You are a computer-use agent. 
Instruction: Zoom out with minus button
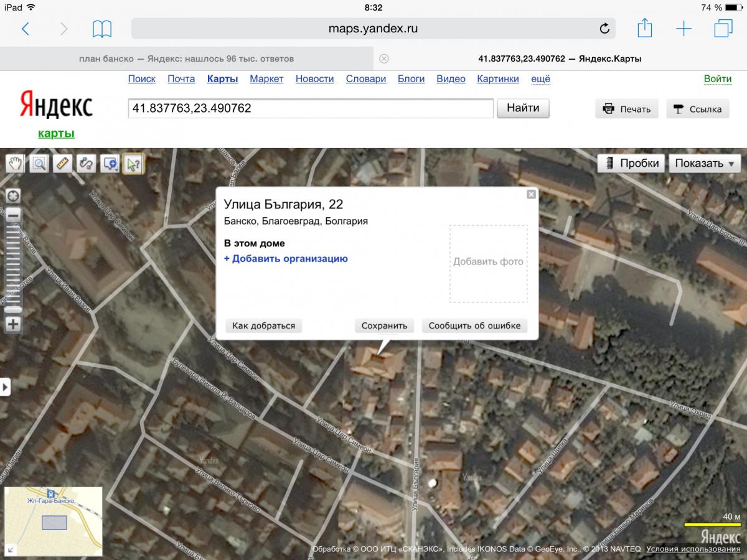[13, 215]
